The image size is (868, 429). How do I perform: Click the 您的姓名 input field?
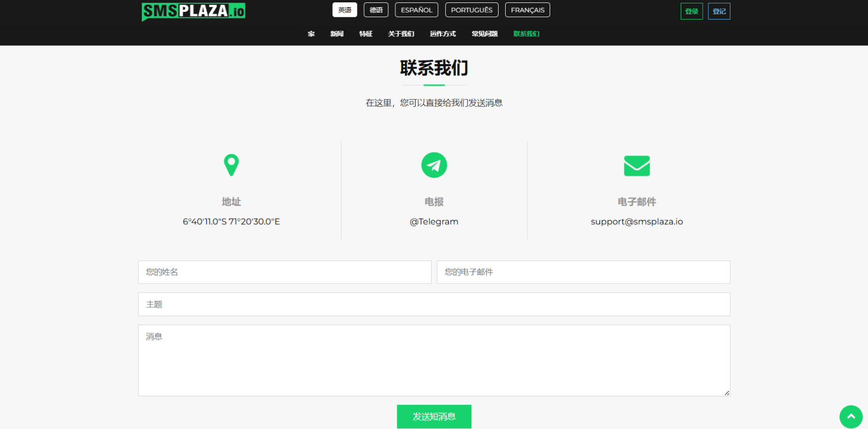click(285, 272)
